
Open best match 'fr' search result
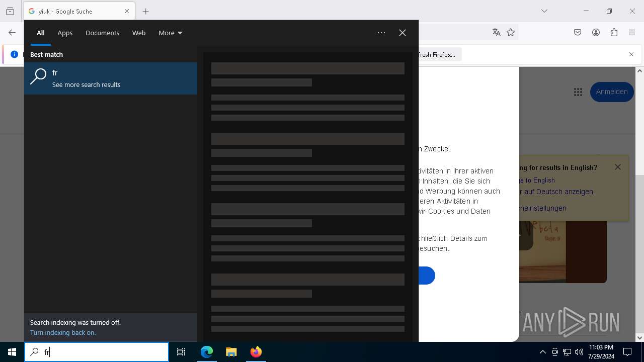click(111, 78)
